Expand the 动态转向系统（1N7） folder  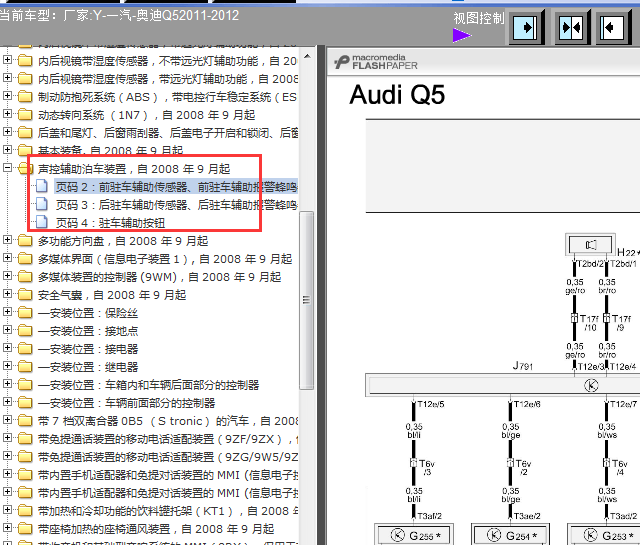(x=7, y=114)
